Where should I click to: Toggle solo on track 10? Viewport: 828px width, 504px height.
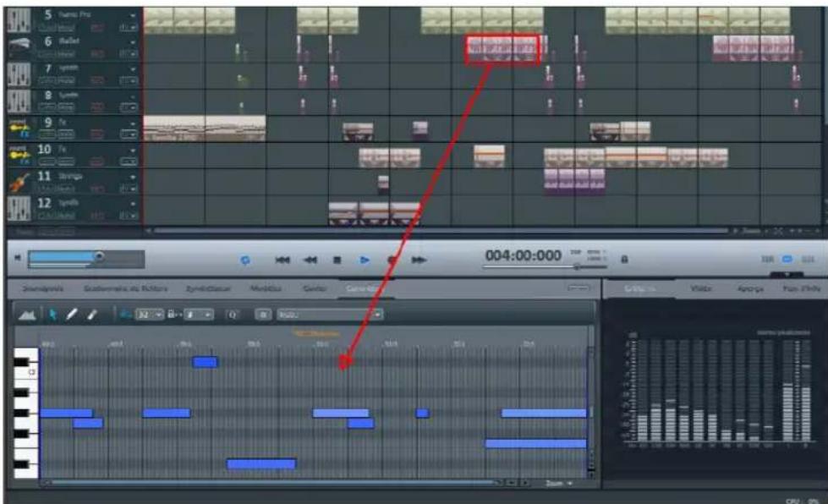coord(68,162)
